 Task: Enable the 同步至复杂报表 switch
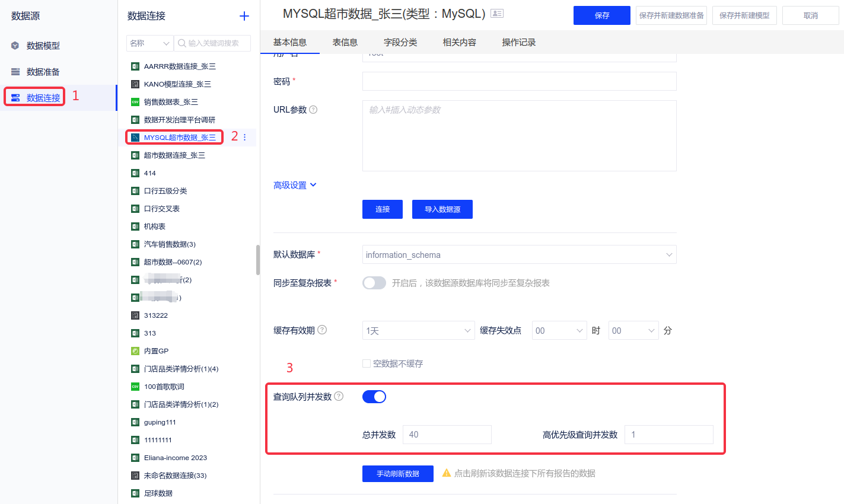(x=374, y=283)
